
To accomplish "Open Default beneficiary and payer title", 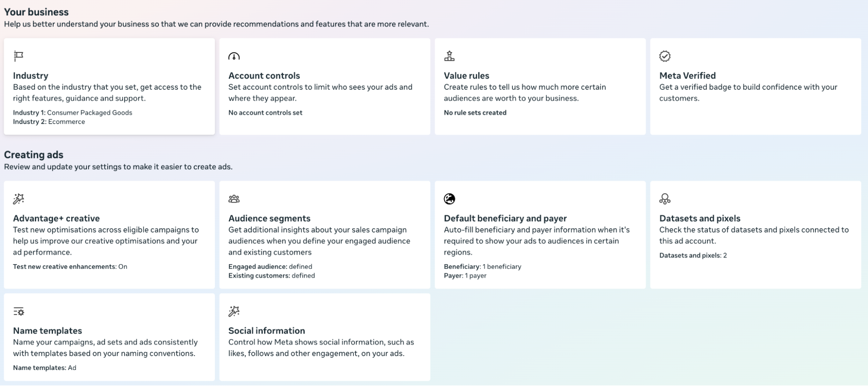I will point(505,218).
